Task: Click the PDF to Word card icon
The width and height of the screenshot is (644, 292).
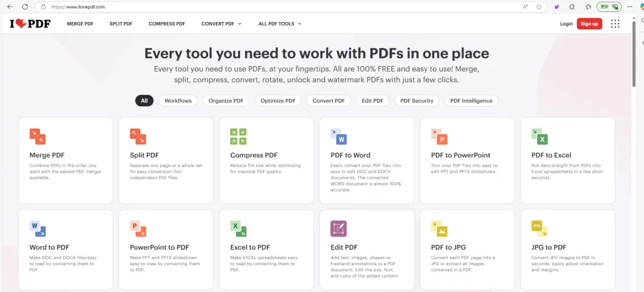Action: (x=339, y=136)
